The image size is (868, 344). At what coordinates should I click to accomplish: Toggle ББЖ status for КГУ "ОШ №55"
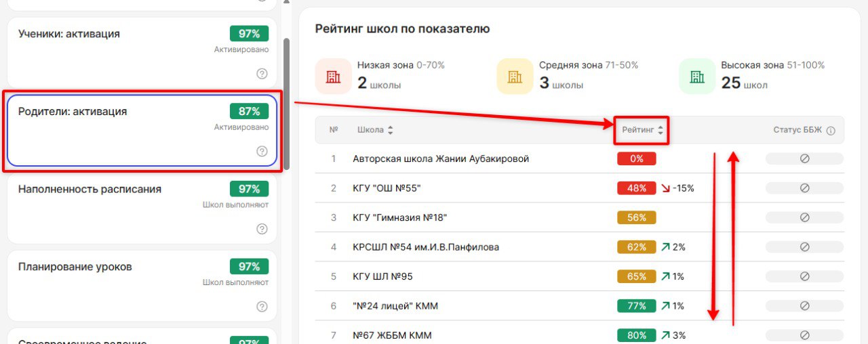pos(804,188)
